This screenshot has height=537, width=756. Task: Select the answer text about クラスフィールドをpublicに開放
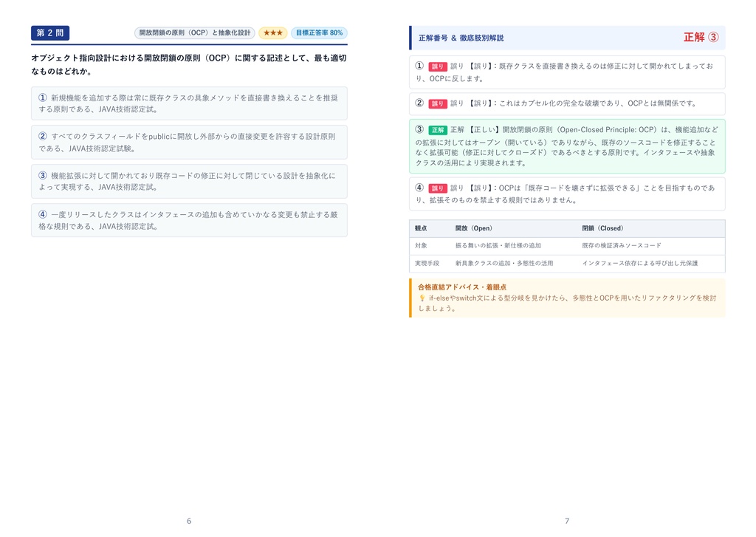click(187, 143)
